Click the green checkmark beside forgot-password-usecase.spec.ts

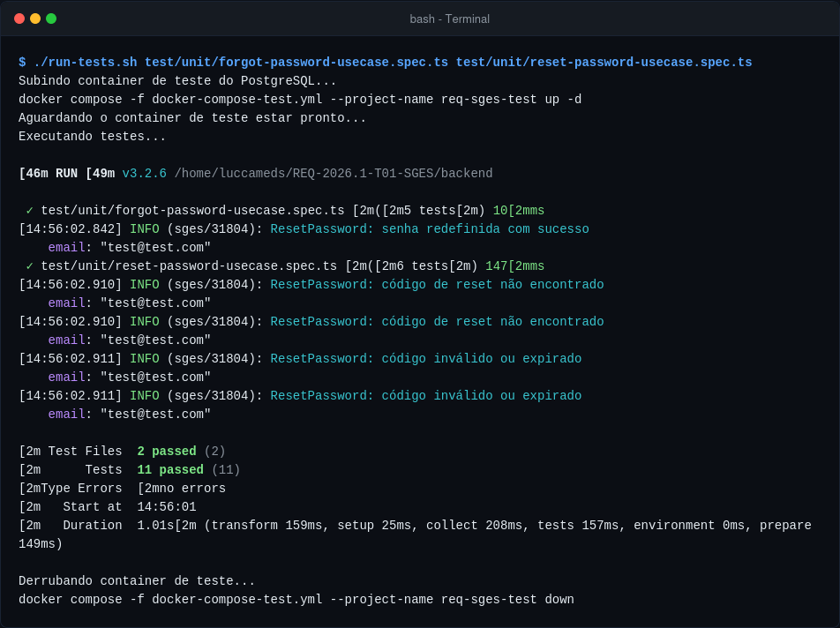[29, 211]
